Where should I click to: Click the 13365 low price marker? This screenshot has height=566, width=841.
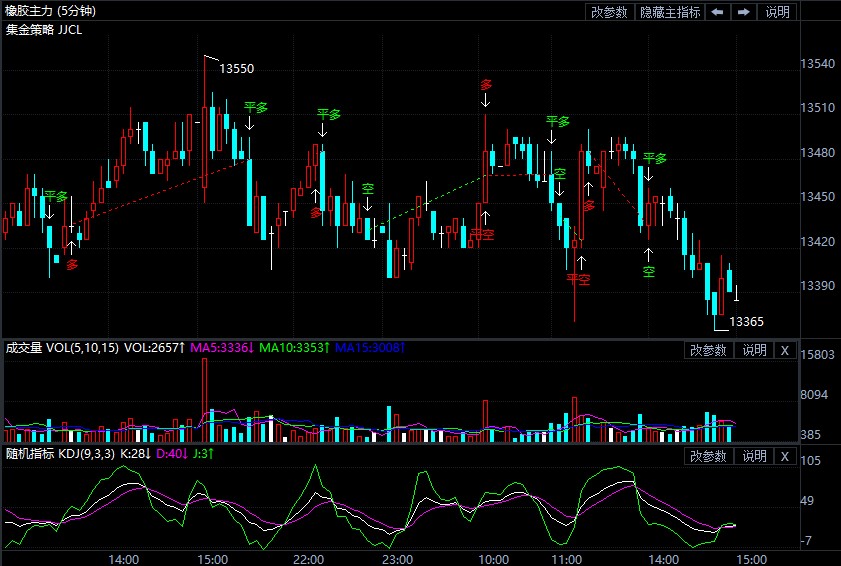point(746,321)
